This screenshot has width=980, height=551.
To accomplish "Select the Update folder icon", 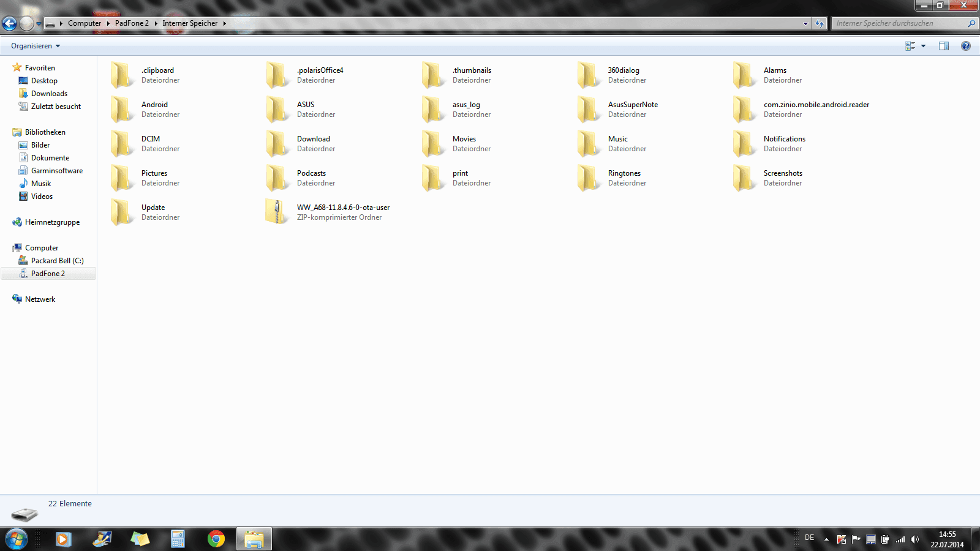I will pos(123,212).
